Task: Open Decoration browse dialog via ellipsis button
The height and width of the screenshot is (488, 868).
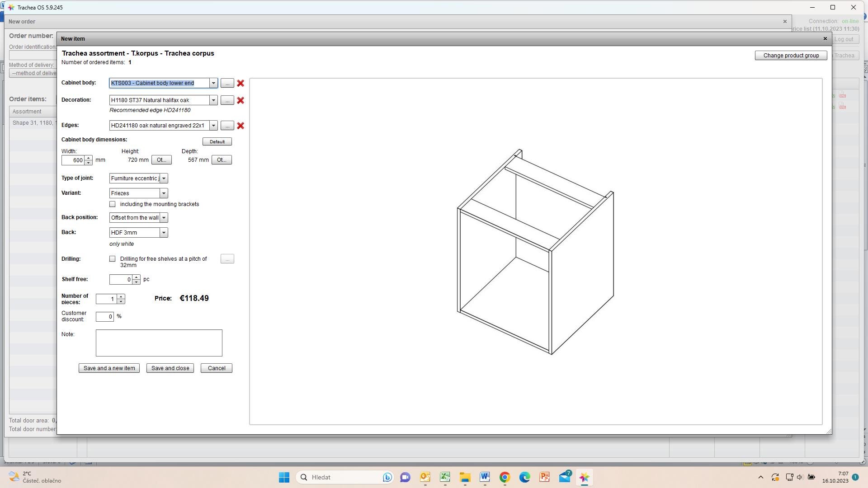Action: (x=227, y=100)
